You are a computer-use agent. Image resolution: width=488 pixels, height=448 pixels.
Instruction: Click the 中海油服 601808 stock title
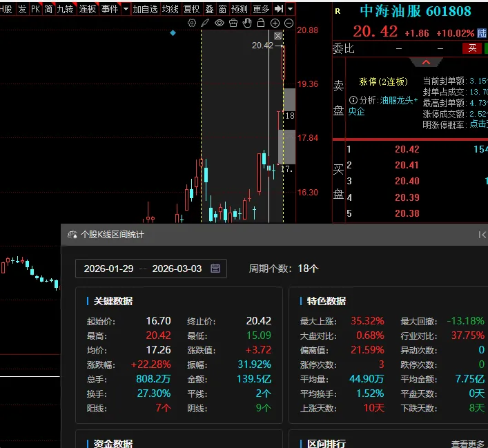[x=416, y=12]
